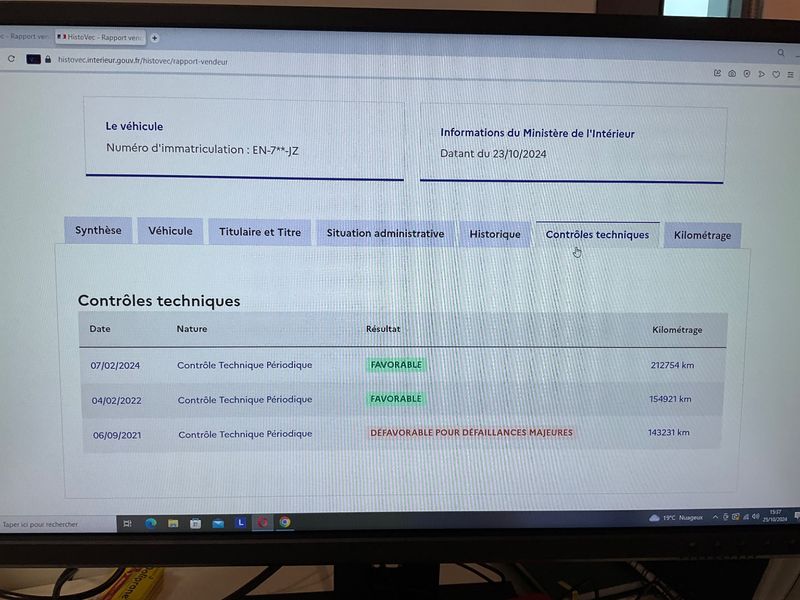Open File Explorer from the taskbar
This screenshot has height=600, width=800.
point(173,523)
